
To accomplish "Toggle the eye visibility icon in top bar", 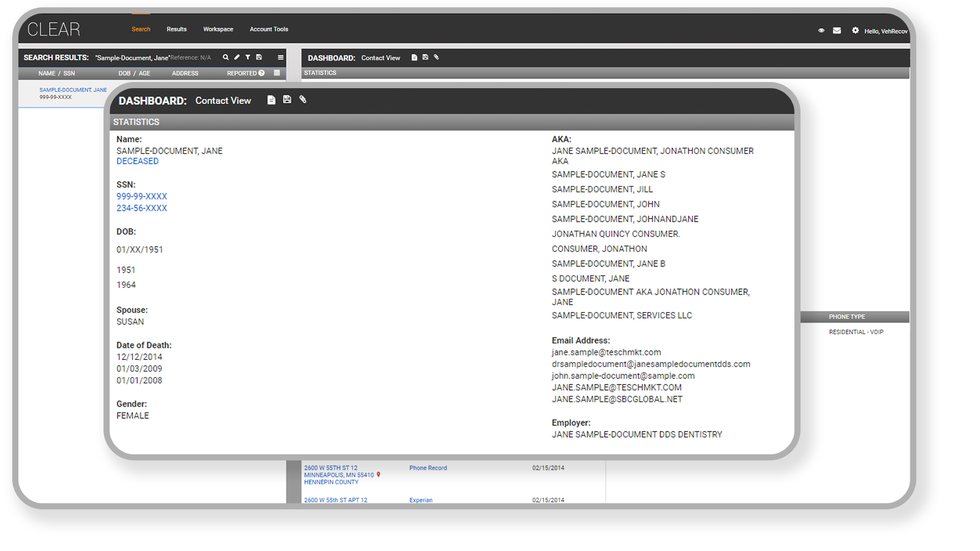I will [821, 31].
